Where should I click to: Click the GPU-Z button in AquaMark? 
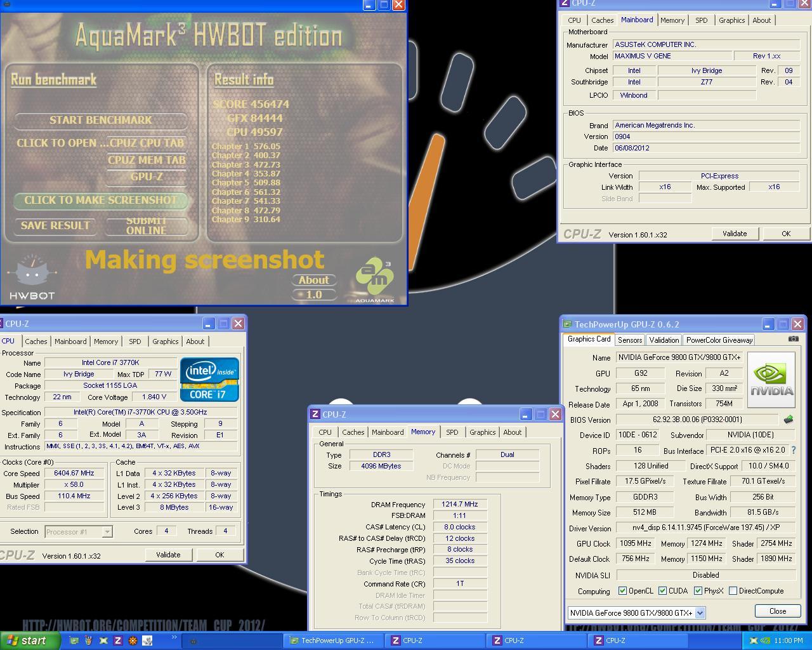click(x=147, y=176)
